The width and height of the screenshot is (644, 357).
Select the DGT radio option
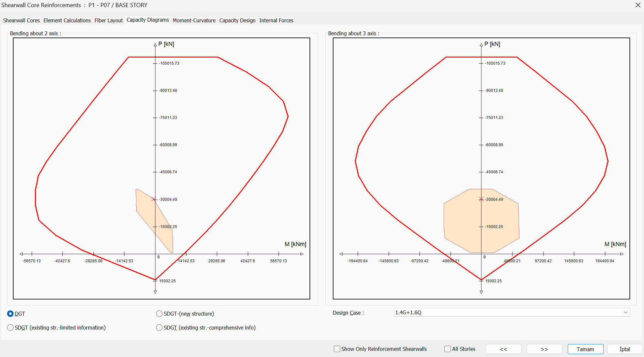click(x=10, y=314)
